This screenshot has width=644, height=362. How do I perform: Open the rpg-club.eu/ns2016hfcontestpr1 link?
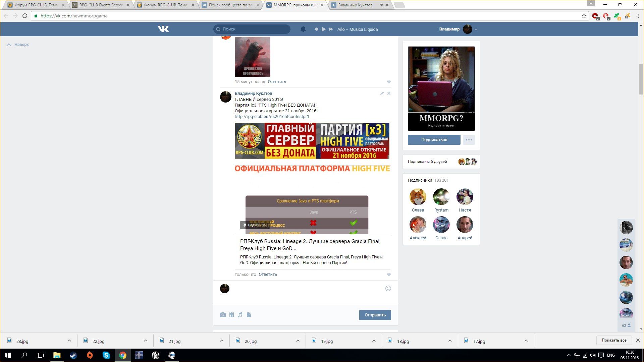click(272, 117)
